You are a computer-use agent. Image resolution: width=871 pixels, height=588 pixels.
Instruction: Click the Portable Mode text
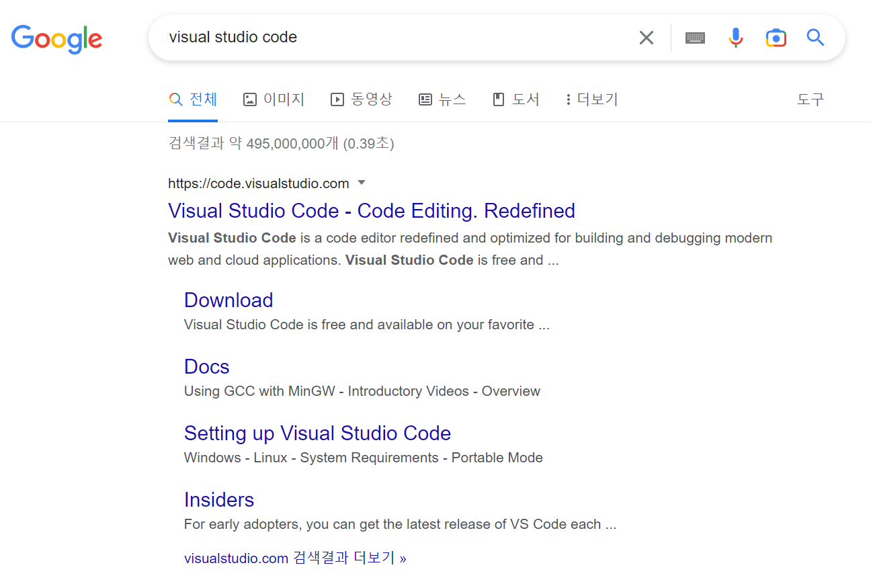coord(497,458)
